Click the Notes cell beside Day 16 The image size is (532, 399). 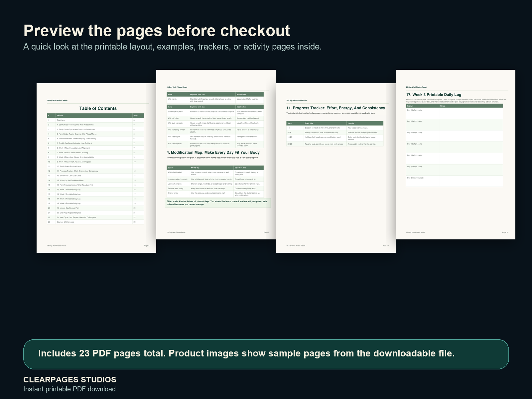471,125
